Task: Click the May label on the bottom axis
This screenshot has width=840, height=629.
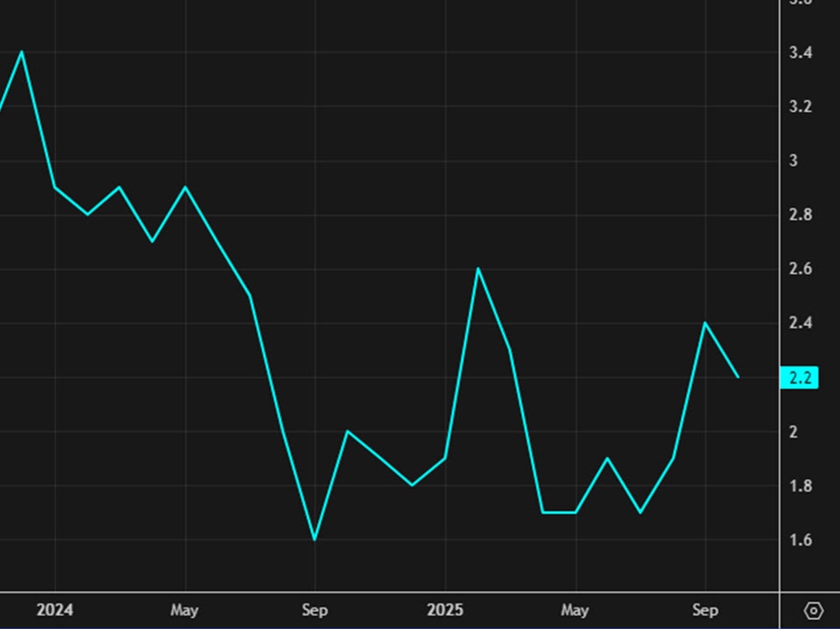Action: [x=184, y=609]
